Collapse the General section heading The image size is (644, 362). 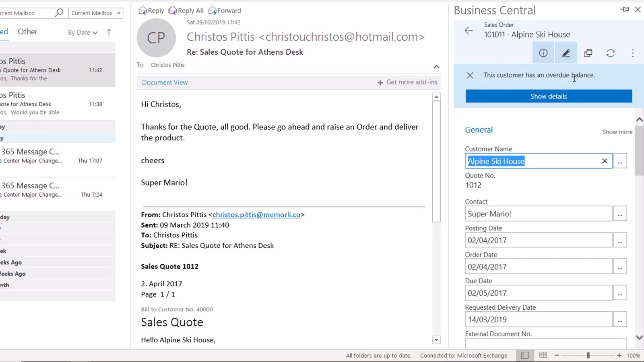pyautogui.click(x=479, y=130)
